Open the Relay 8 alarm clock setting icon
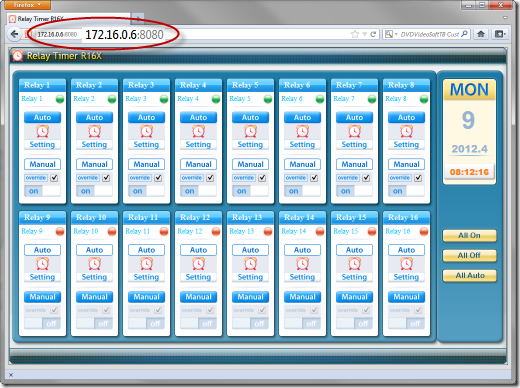This screenshot has width=520, height=388. 406,131
